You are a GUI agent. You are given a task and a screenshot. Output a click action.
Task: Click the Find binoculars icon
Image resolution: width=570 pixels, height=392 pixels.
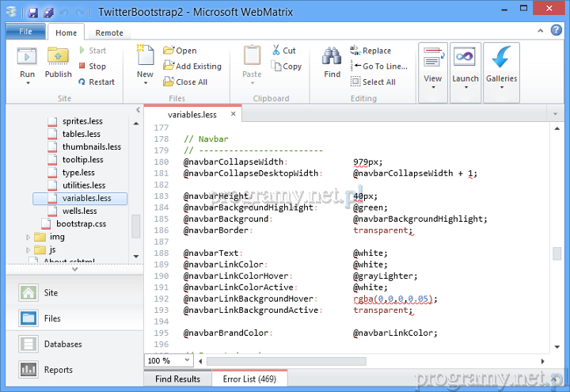click(x=332, y=56)
